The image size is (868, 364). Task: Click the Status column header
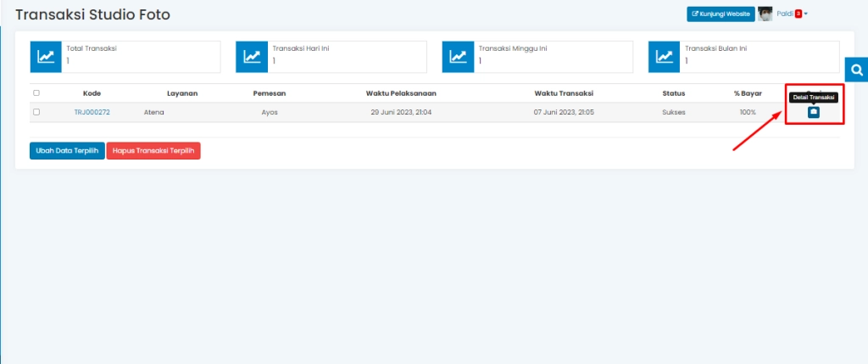(673, 93)
